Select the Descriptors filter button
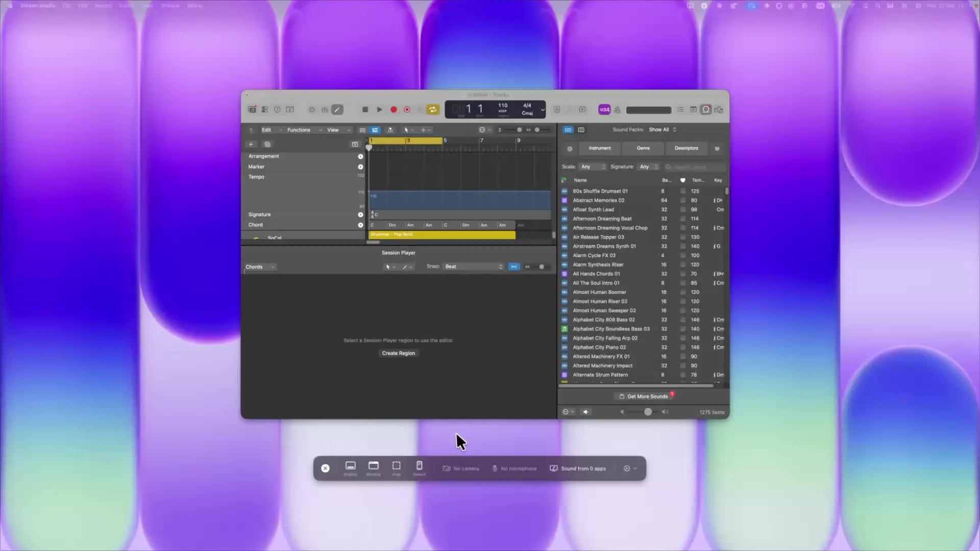Viewport: 980px width, 551px height. (686, 148)
